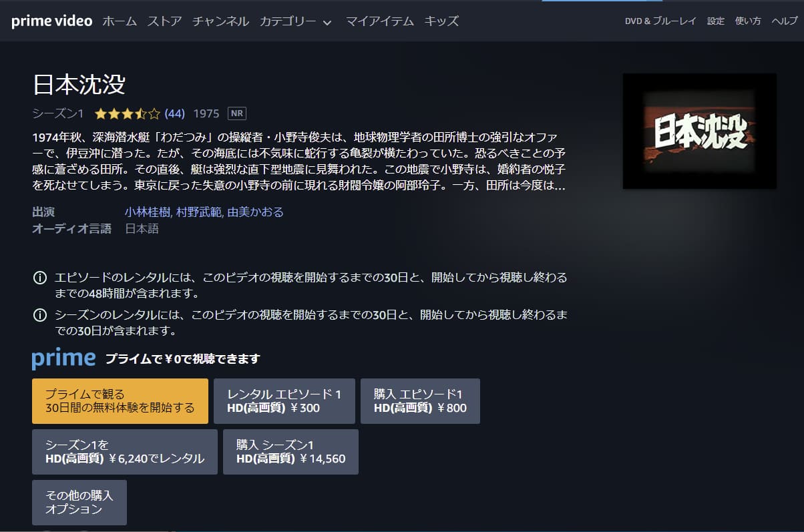Open 設定 in the top bar

click(716, 21)
